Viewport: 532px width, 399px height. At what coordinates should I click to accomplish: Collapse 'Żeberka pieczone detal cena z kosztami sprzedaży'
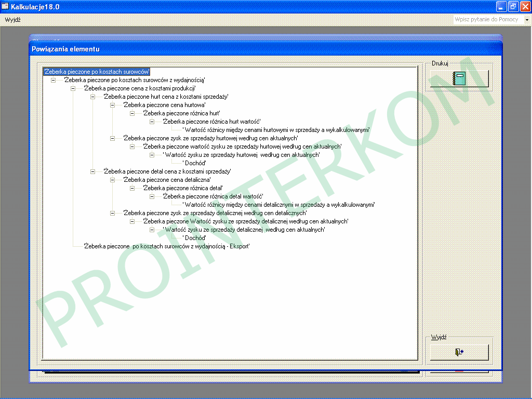click(92, 171)
